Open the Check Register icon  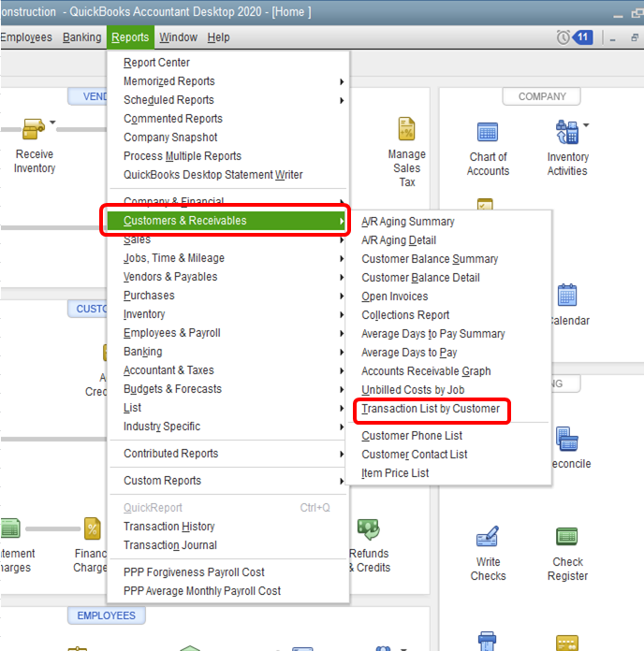pyautogui.click(x=566, y=536)
